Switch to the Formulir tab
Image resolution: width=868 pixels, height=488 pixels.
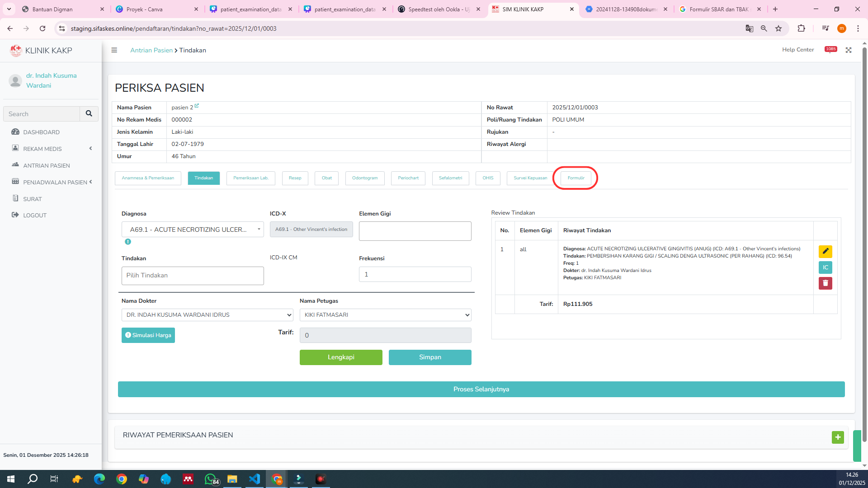point(576,178)
